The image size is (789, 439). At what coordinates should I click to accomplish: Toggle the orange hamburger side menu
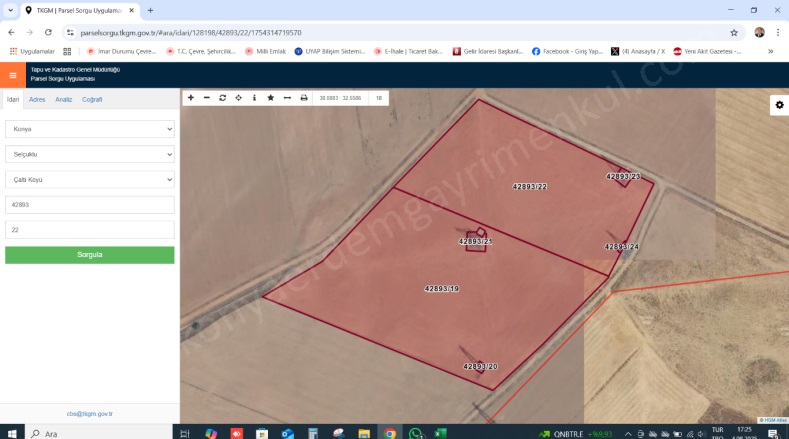point(13,75)
